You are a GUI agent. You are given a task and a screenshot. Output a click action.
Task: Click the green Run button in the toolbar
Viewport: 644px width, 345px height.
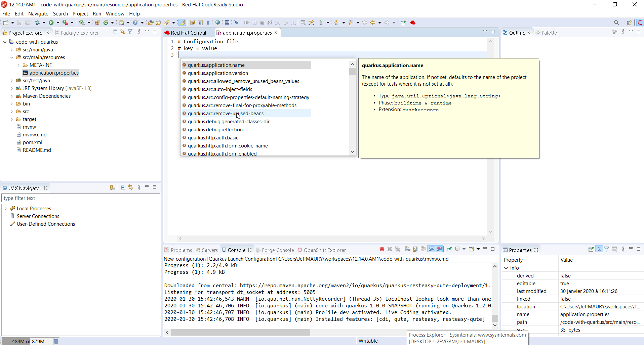coord(51,23)
